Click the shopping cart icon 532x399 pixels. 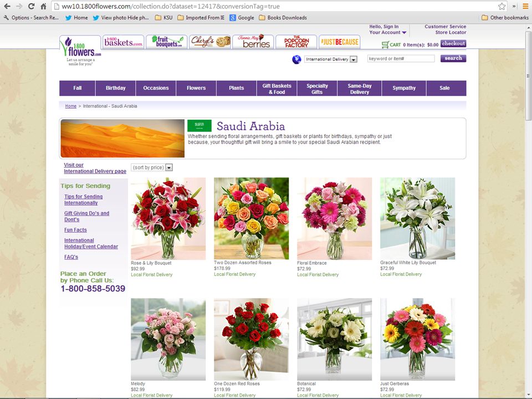[385, 44]
